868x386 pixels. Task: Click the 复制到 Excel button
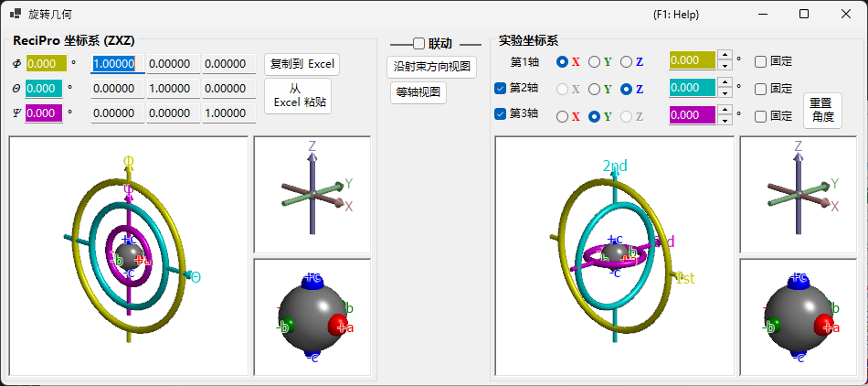pyautogui.click(x=302, y=64)
